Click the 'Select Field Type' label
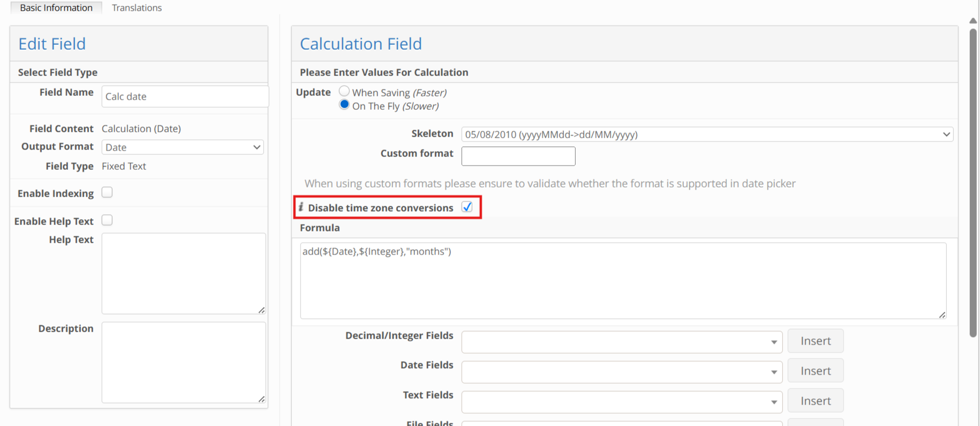This screenshot has width=980, height=426. 58,72
